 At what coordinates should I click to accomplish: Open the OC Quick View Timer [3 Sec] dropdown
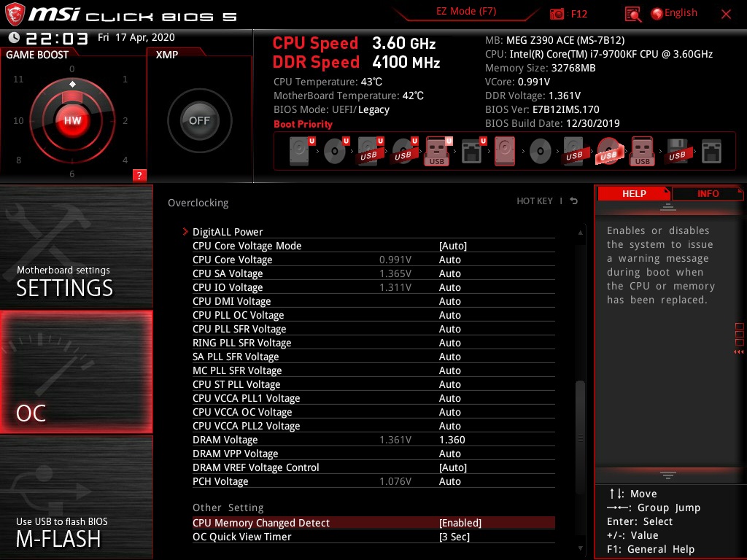tap(454, 536)
